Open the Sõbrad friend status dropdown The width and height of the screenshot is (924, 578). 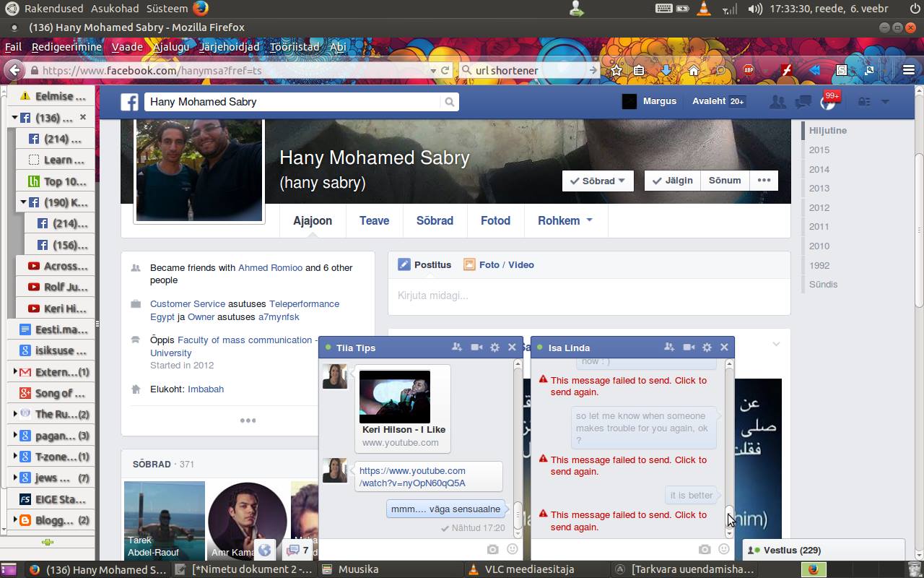pyautogui.click(x=598, y=181)
